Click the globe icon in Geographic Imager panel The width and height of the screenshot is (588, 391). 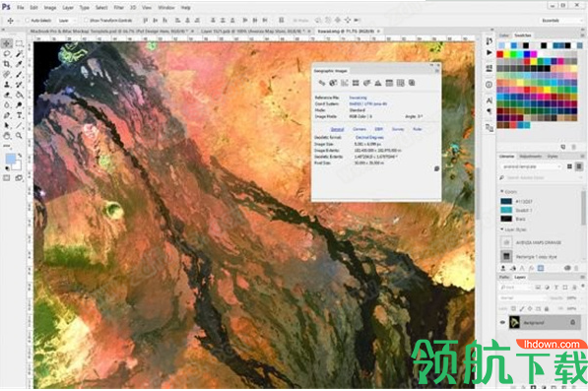[x=333, y=83]
